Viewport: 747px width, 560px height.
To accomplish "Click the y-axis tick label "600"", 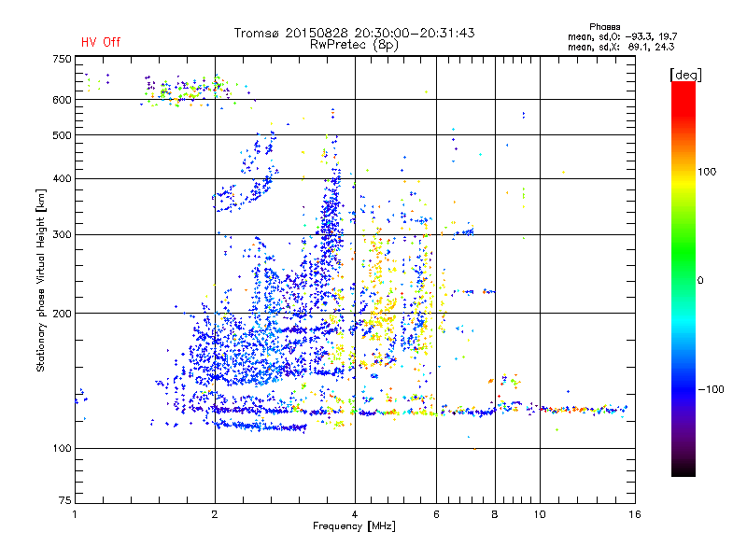I will (62, 100).
